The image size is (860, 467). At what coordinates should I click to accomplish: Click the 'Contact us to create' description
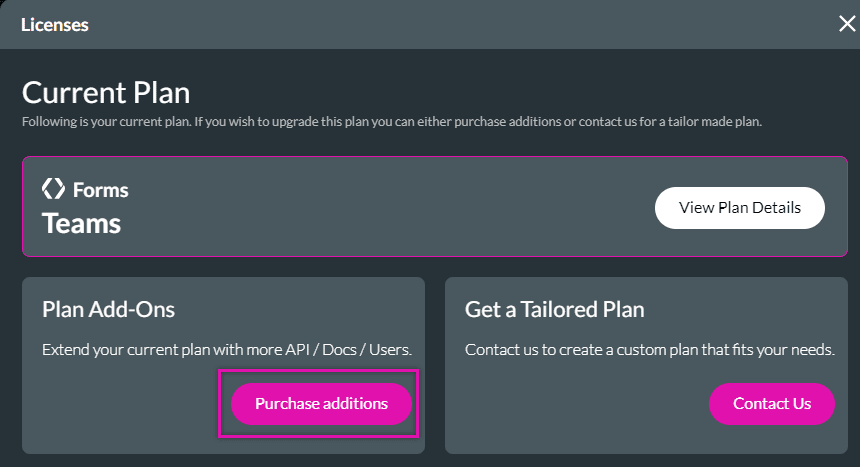[x=649, y=350]
